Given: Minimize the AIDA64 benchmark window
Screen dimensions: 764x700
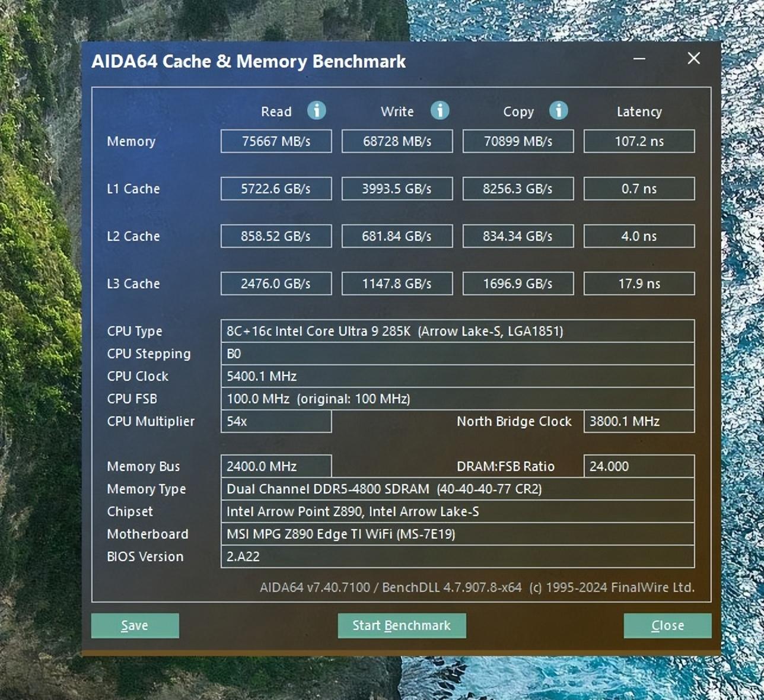Looking at the screenshot, I should [639, 59].
